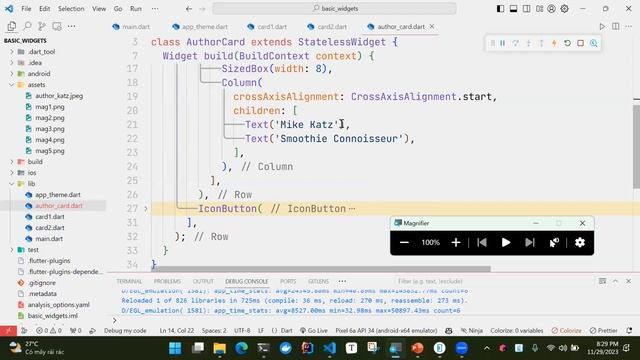Expand the .dart_tool folder
Image resolution: width=640 pixels, height=360 pixels.
(x=12, y=52)
